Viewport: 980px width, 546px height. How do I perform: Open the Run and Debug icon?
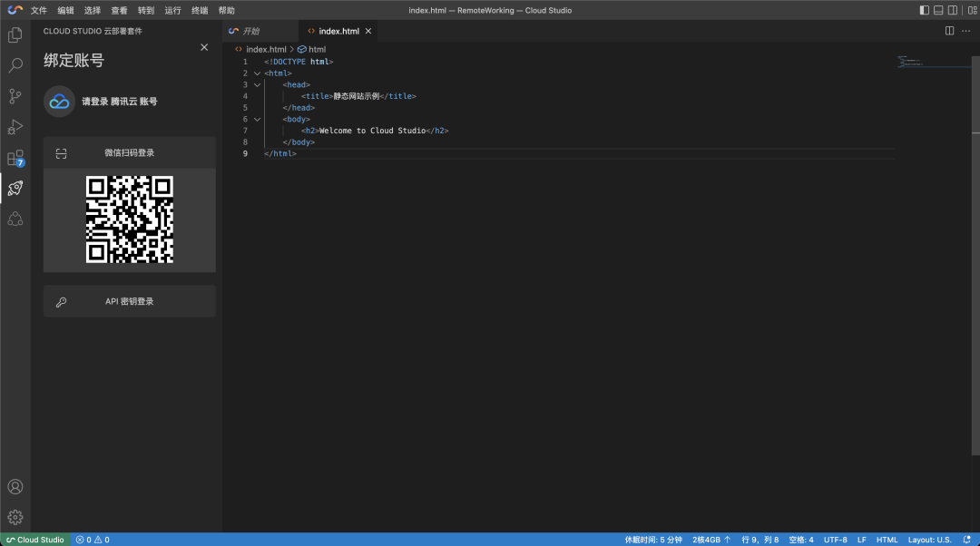pyautogui.click(x=15, y=127)
